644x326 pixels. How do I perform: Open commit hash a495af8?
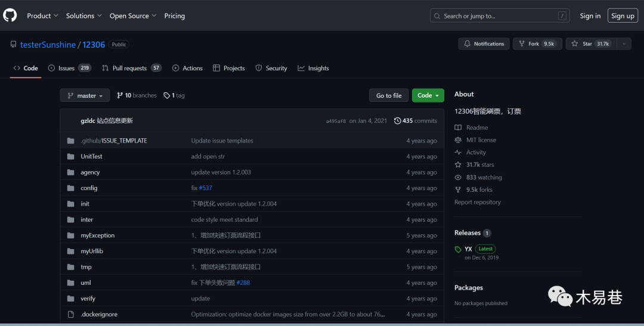pos(336,121)
